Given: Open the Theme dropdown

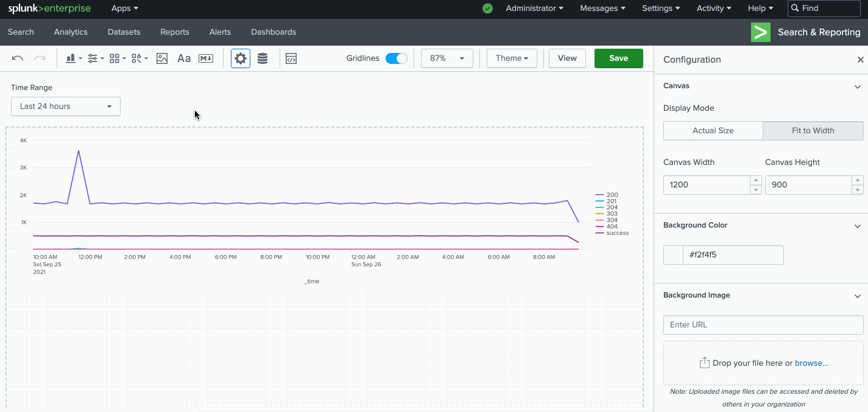Looking at the screenshot, I should (512, 58).
